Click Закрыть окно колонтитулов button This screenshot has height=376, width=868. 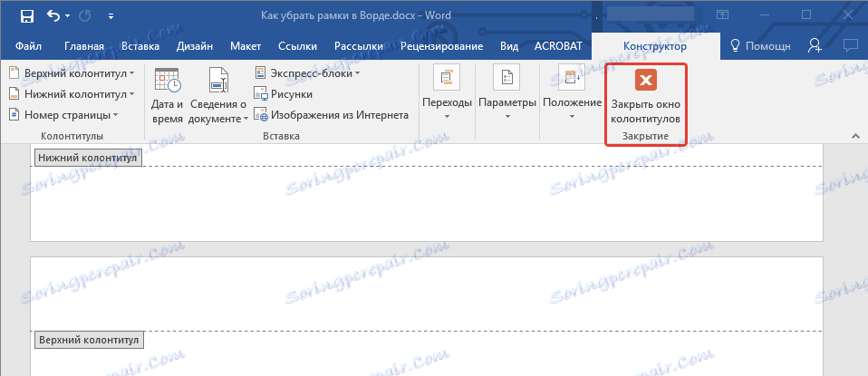[645, 96]
